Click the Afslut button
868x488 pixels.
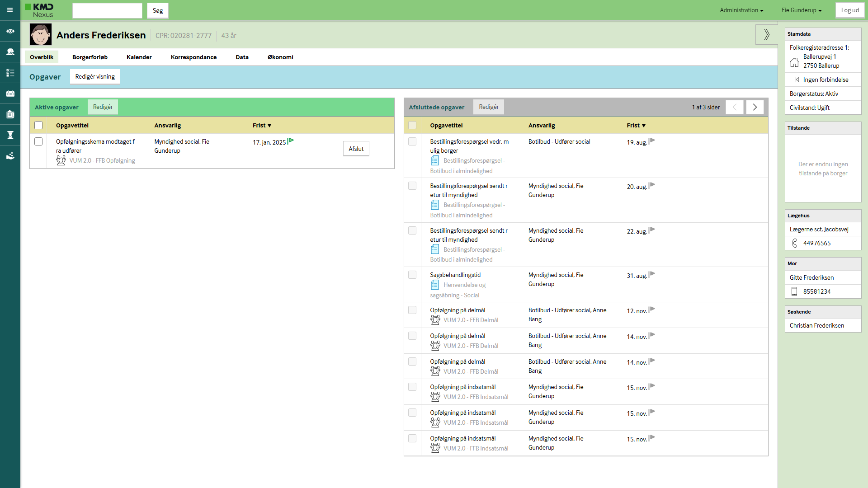pyautogui.click(x=356, y=149)
